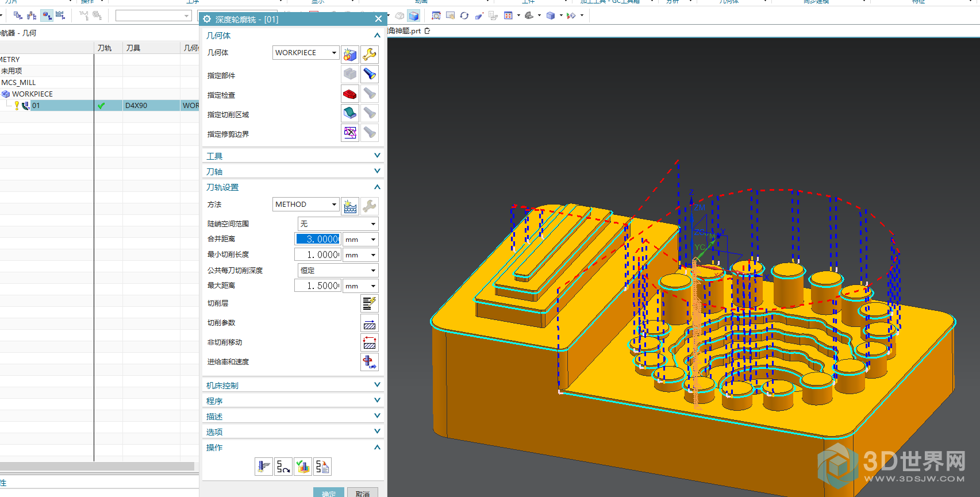Image resolution: width=980 pixels, height=497 pixels.
Task: Expand the 程序 section
Action: (377, 400)
